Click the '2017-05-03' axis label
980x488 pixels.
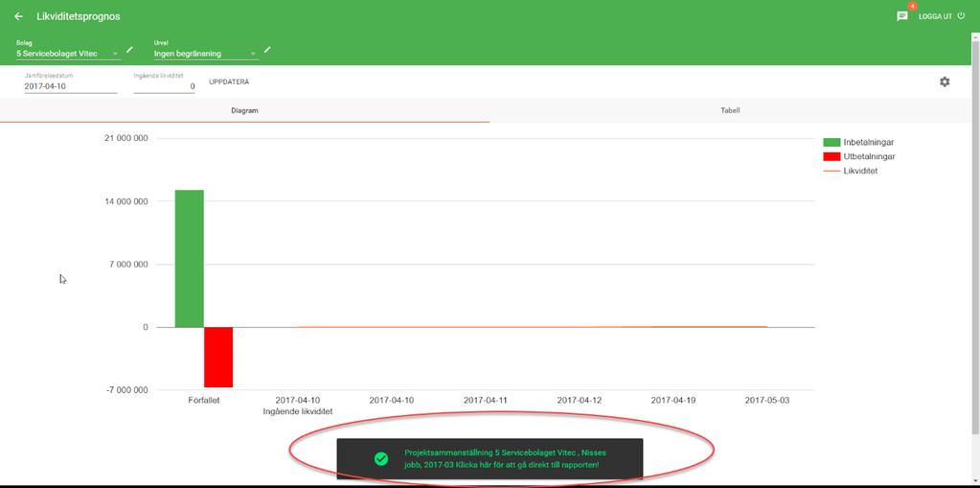[x=767, y=400]
